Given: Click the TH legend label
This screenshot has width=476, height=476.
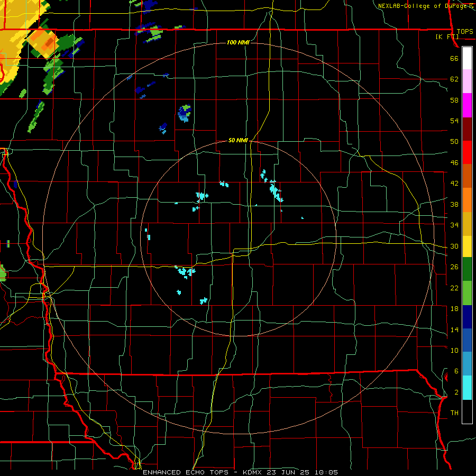Looking at the screenshot, I should point(454,413).
